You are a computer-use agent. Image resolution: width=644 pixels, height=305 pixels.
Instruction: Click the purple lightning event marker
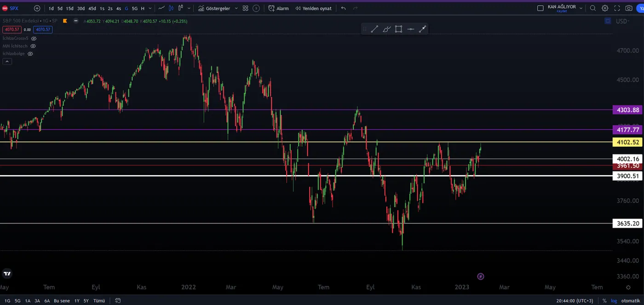pyautogui.click(x=481, y=276)
